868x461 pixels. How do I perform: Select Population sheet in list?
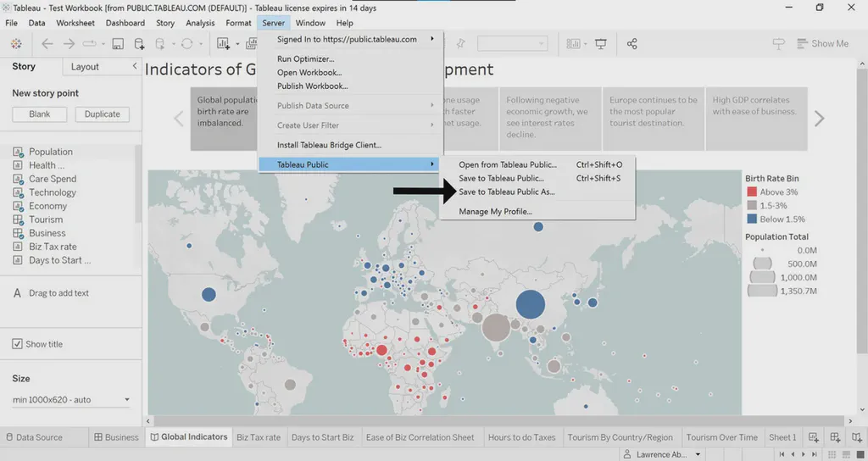pos(50,152)
